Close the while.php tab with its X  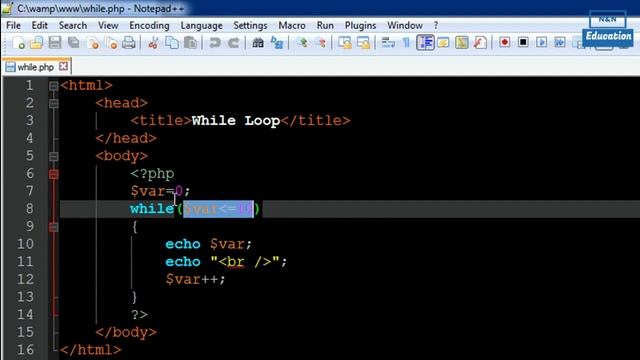(x=63, y=66)
